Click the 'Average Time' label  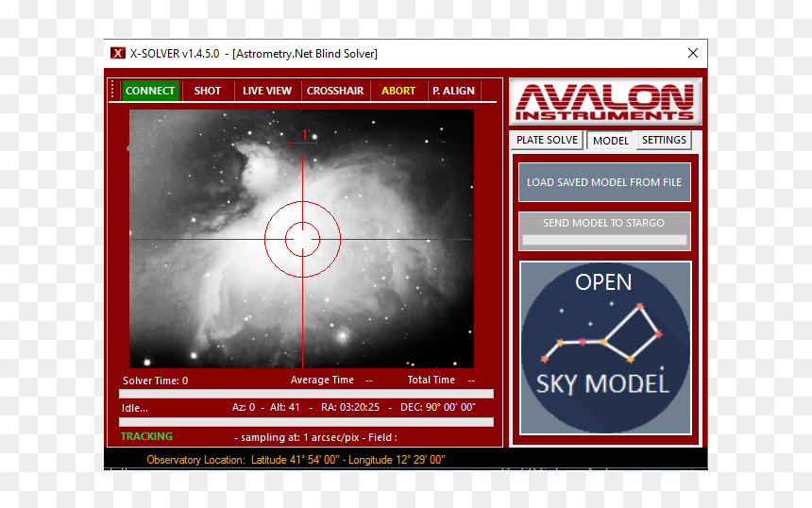322,380
